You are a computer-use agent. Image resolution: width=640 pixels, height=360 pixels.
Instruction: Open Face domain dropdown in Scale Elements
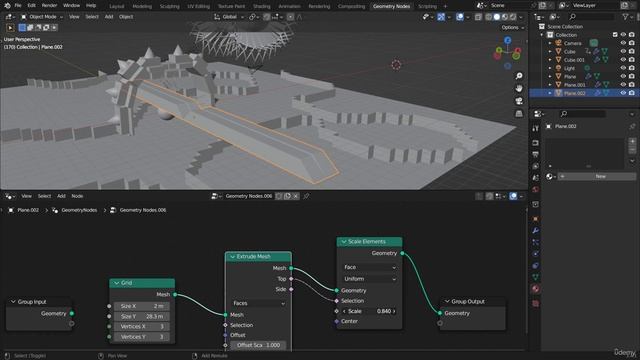pos(369,267)
